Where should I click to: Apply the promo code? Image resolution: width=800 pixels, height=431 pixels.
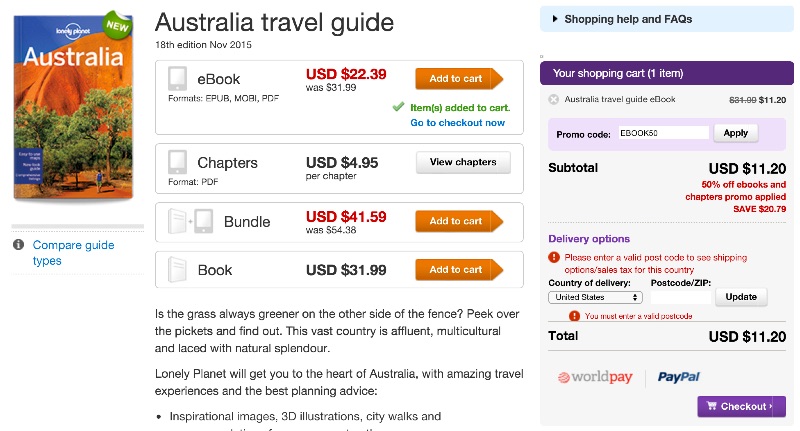[735, 132]
